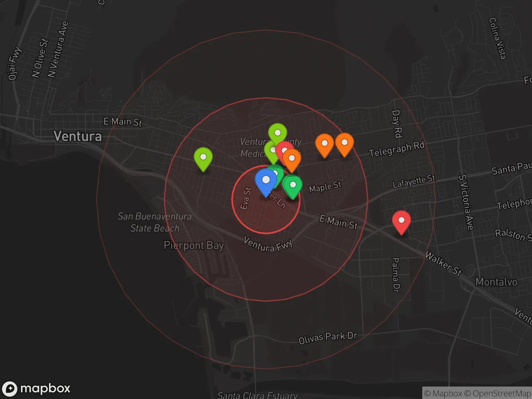
Task: Click the left marker of the orange pair
Action: pos(324,144)
